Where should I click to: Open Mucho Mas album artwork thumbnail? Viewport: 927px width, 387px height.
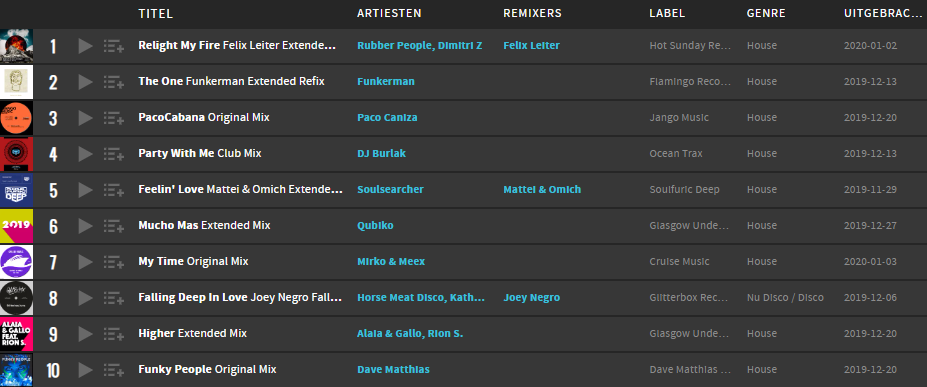click(x=17, y=226)
